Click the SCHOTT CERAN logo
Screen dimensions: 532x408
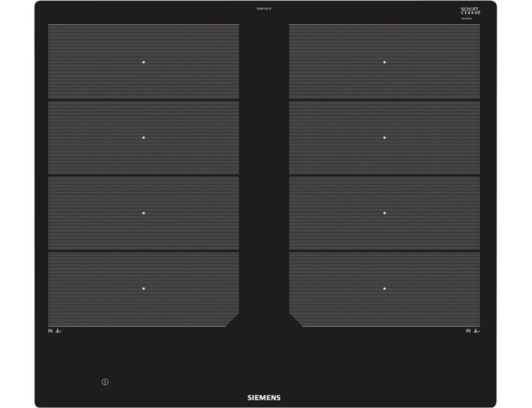pyautogui.click(x=471, y=12)
